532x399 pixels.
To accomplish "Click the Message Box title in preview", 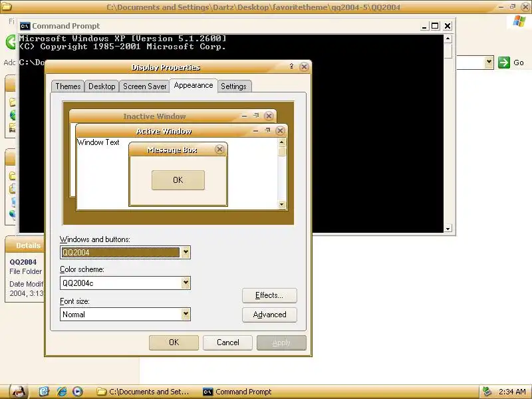I will [x=172, y=150].
